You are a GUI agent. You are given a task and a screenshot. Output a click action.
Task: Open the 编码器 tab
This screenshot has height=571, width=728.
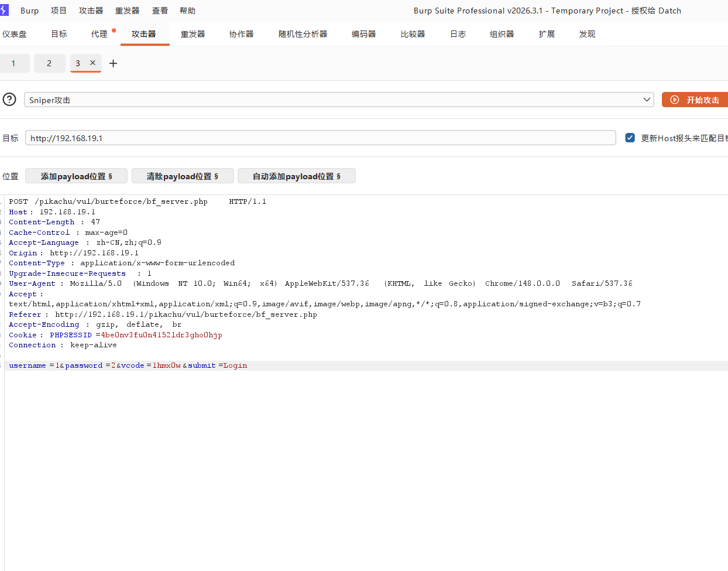pos(364,34)
